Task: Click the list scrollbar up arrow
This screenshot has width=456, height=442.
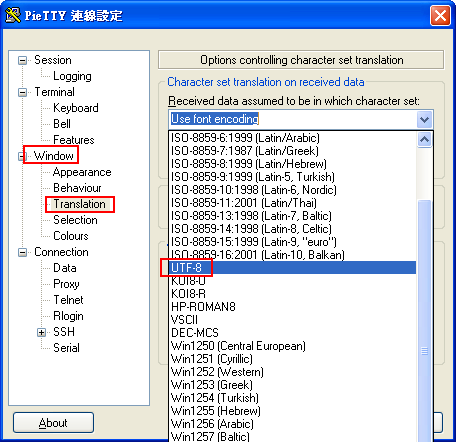Action: (424, 139)
